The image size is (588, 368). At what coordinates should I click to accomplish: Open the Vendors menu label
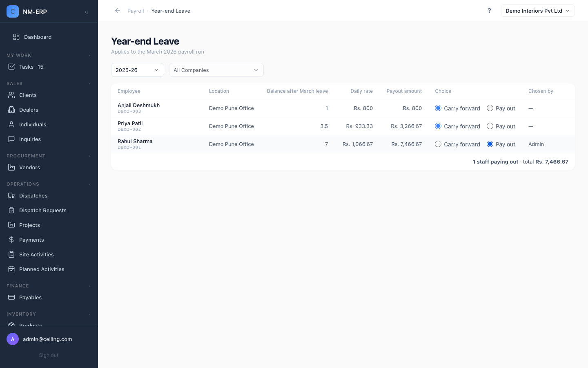pyautogui.click(x=29, y=167)
